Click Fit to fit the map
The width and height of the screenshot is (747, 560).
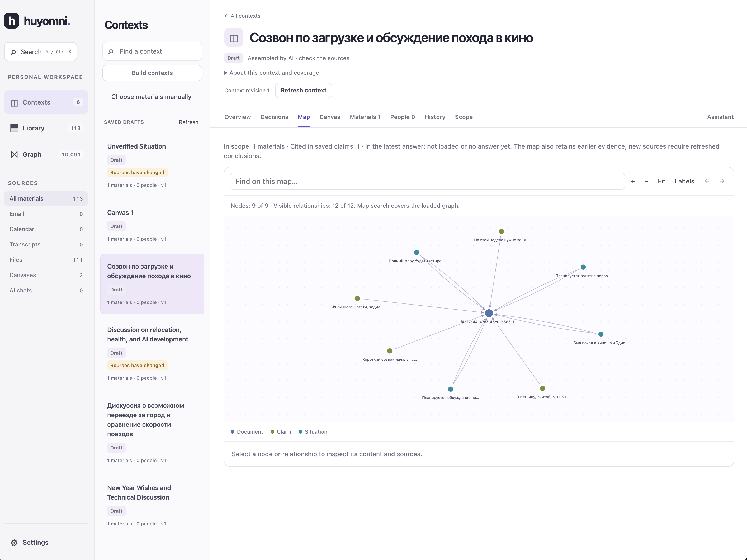click(x=661, y=181)
